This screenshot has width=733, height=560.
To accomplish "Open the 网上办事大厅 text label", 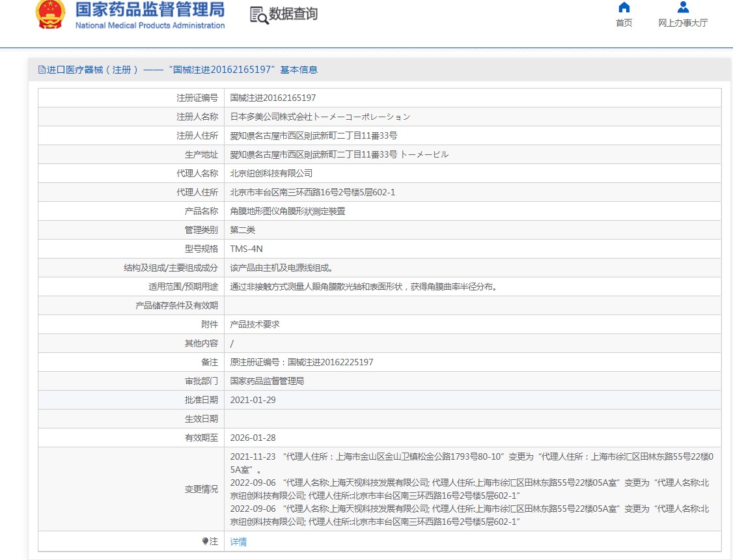I will [683, 23].
